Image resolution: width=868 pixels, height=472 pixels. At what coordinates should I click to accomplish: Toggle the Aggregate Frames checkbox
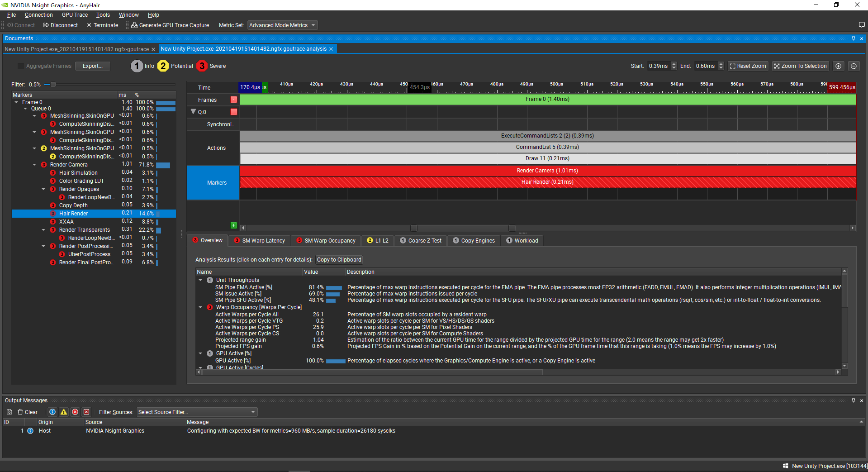click(20, 66)
